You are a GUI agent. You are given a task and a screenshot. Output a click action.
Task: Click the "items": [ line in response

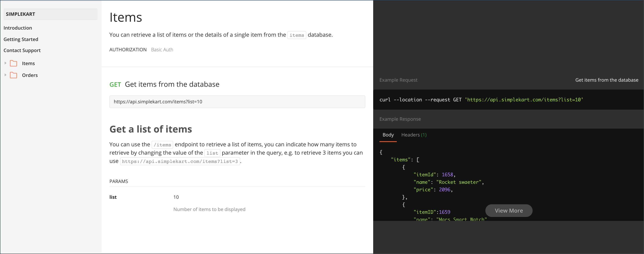click(405, 160)
